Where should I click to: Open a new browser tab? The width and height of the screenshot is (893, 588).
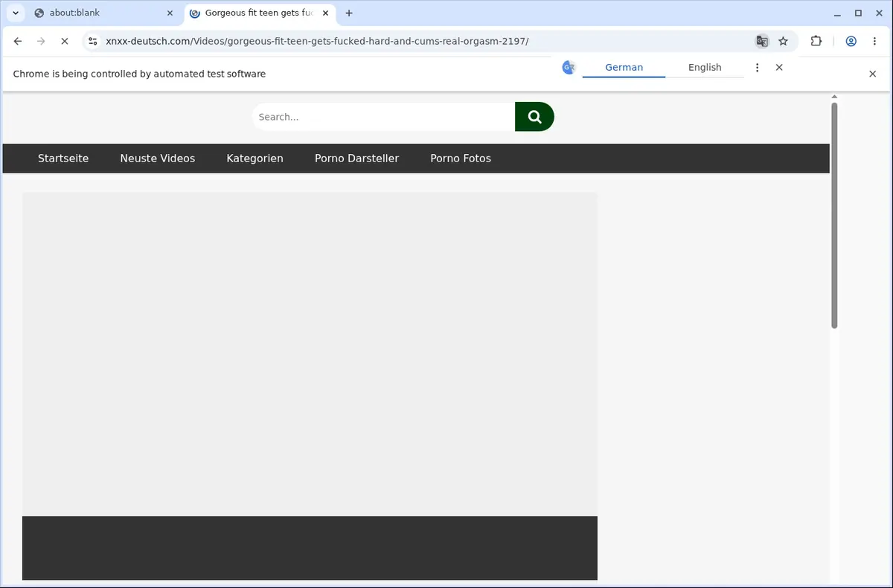click(349, 13)
